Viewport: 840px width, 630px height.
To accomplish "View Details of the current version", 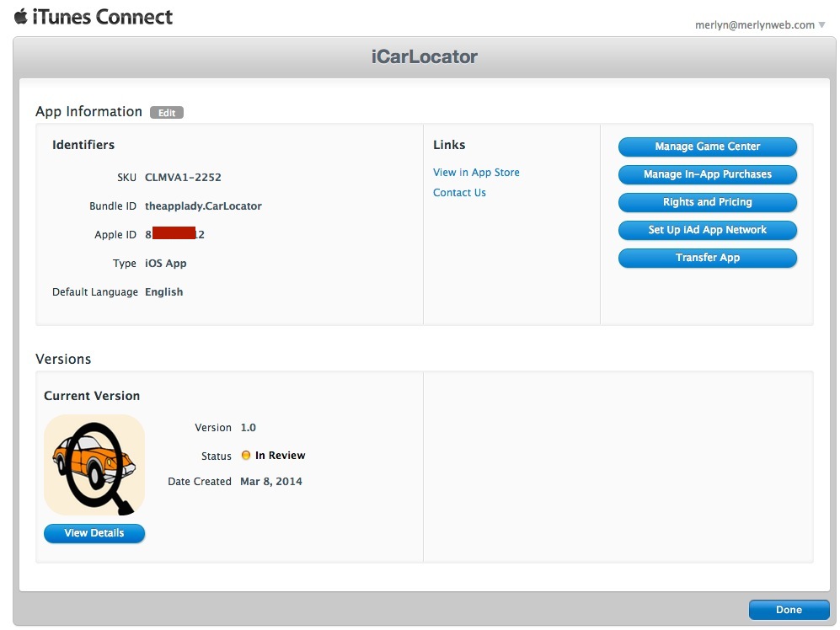I will (94, 534).
